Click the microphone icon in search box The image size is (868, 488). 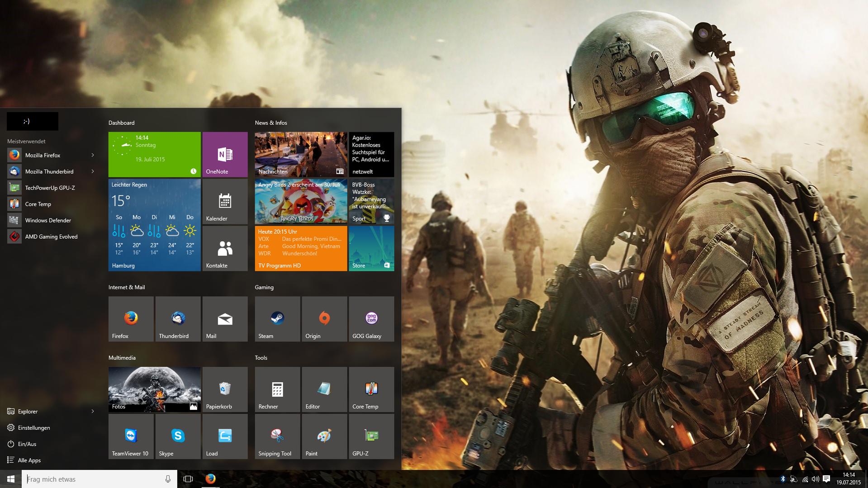click(x=168, y=479)
